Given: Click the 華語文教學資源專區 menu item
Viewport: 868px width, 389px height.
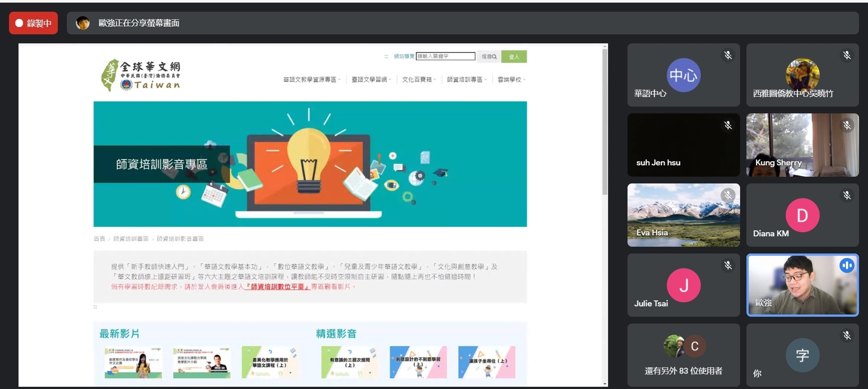Looking at the screenshot, I should [310, 79].
